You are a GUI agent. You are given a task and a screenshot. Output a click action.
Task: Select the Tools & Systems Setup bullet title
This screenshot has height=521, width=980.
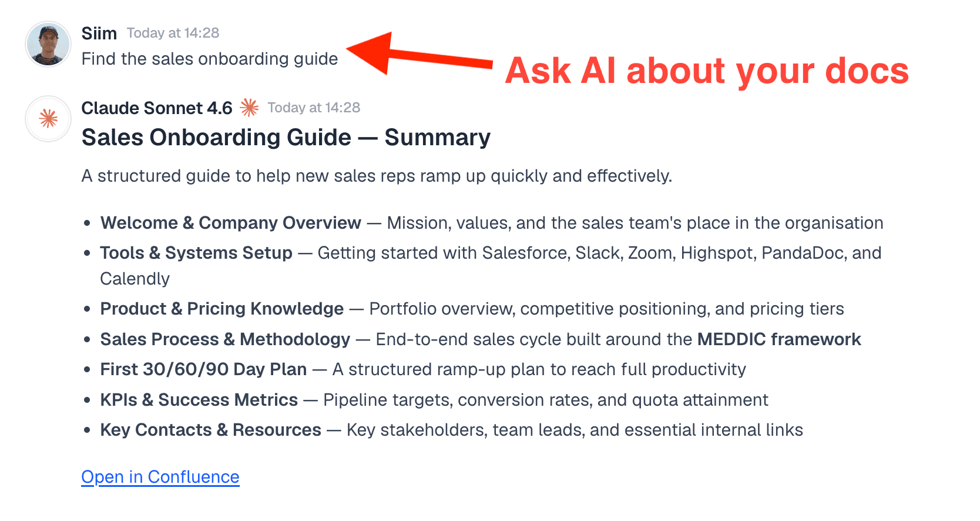(196, 253)
